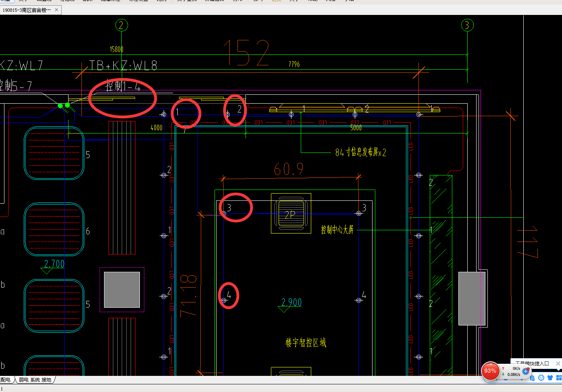Switch to the 弱电 系统 接地 layout tab

point(35,380)
